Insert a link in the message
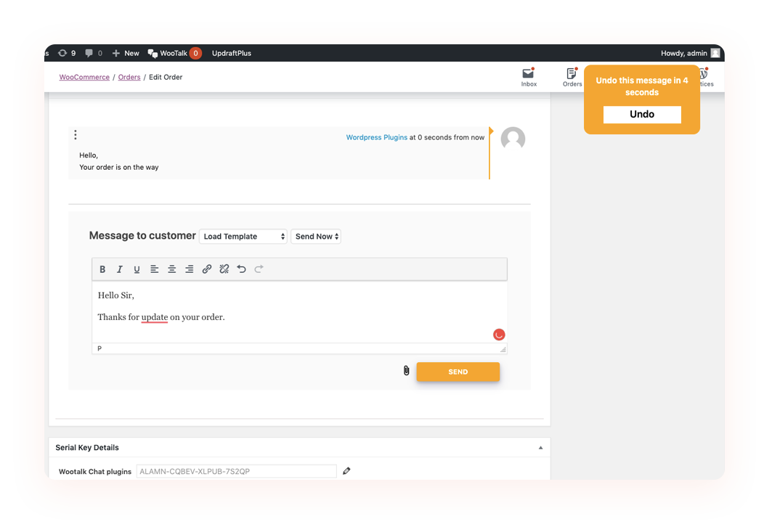 click(x=207, y=269)
